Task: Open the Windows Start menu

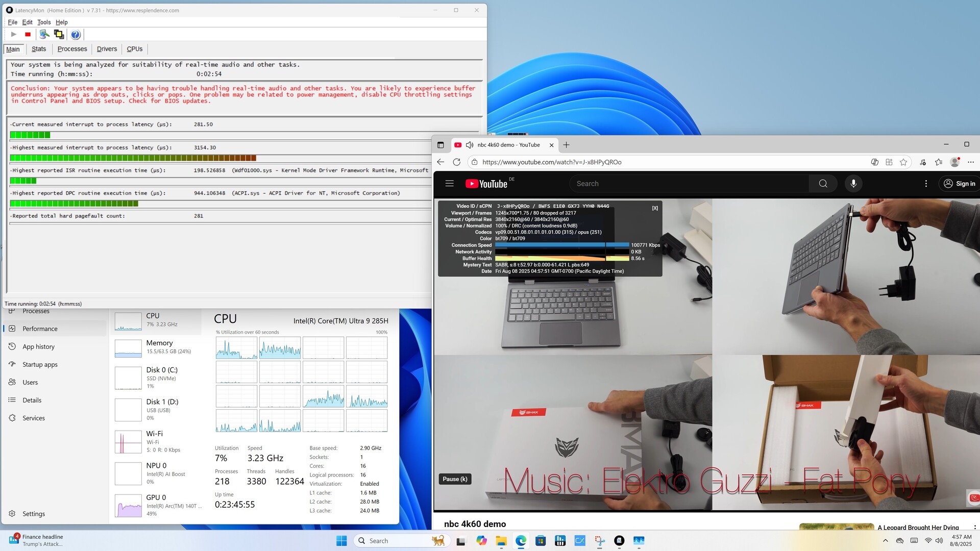Action: coord(341,541)
